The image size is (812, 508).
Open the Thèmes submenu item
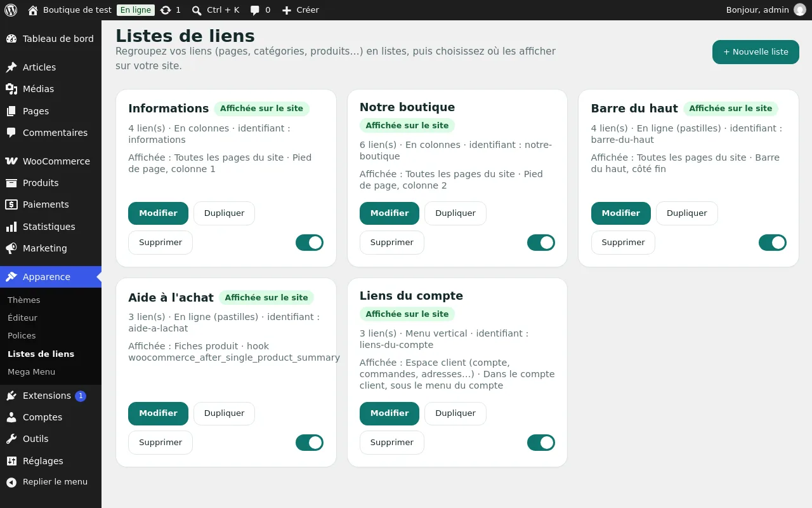pyautogui.click(x=24, y=300)
